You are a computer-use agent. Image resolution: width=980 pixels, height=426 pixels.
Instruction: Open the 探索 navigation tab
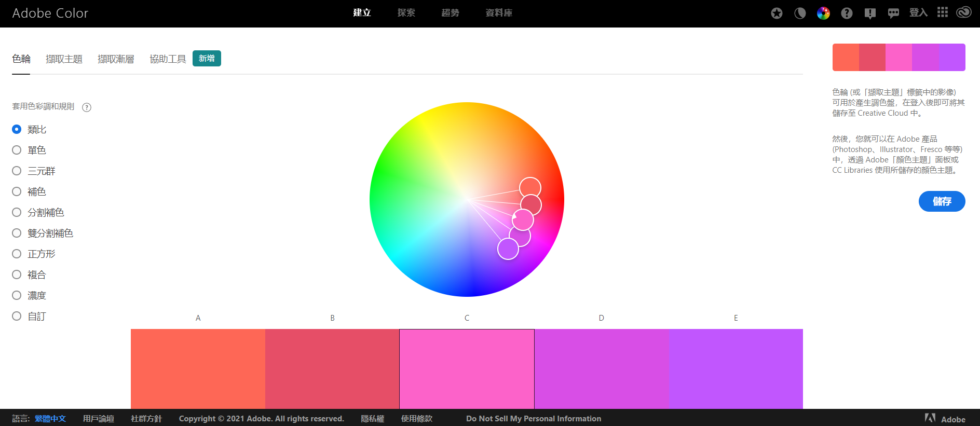(x=406, y=13)
